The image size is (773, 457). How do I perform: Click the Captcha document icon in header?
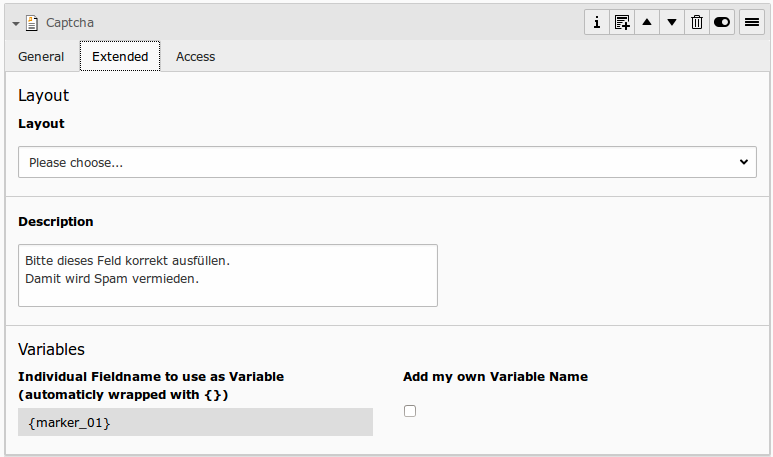(x=32, y=22)
